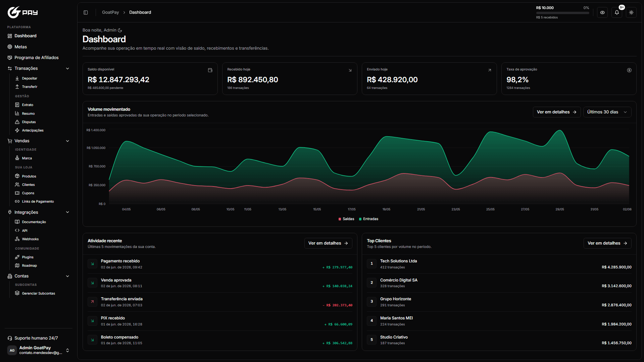Open Gerenciar Subcontas

click(x=38, y=294)
